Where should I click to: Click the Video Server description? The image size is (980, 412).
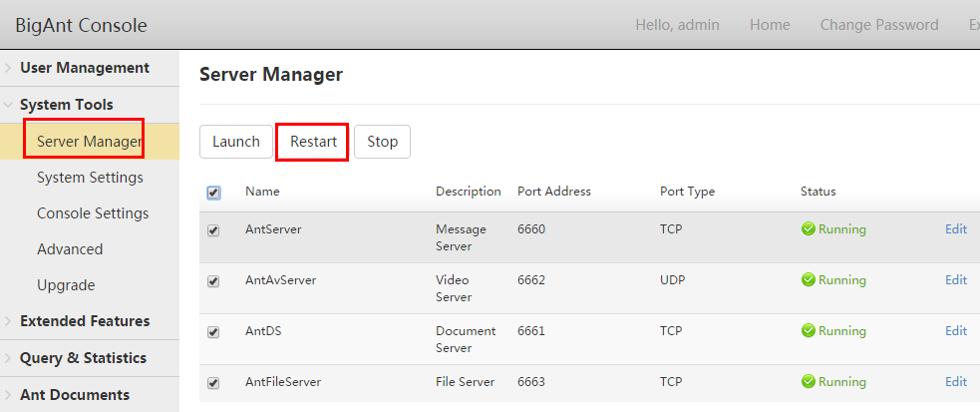(455, 288)
